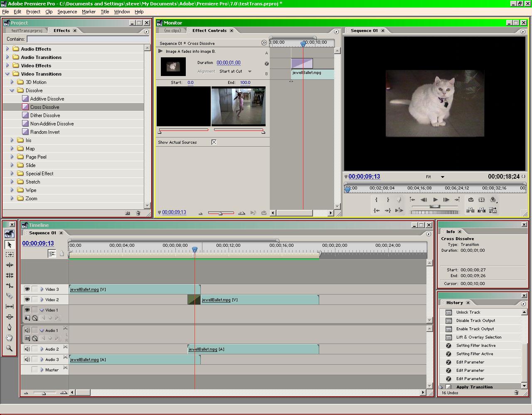The image size is (532, 415).
Task: Step back one frame in Monitor
Action: (424, 200)
